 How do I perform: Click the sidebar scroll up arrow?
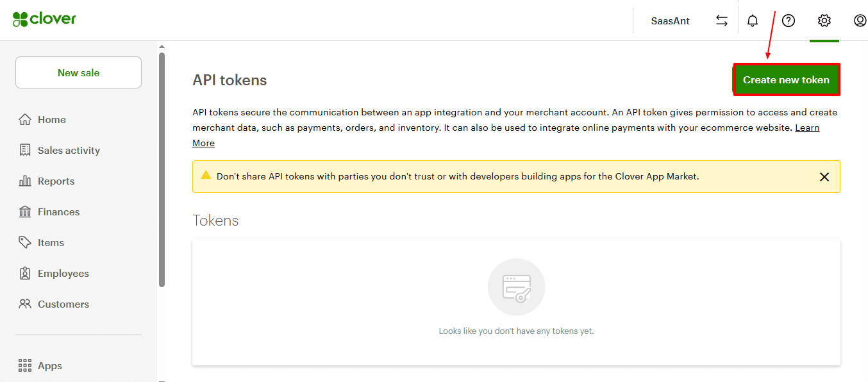[162, 46]
